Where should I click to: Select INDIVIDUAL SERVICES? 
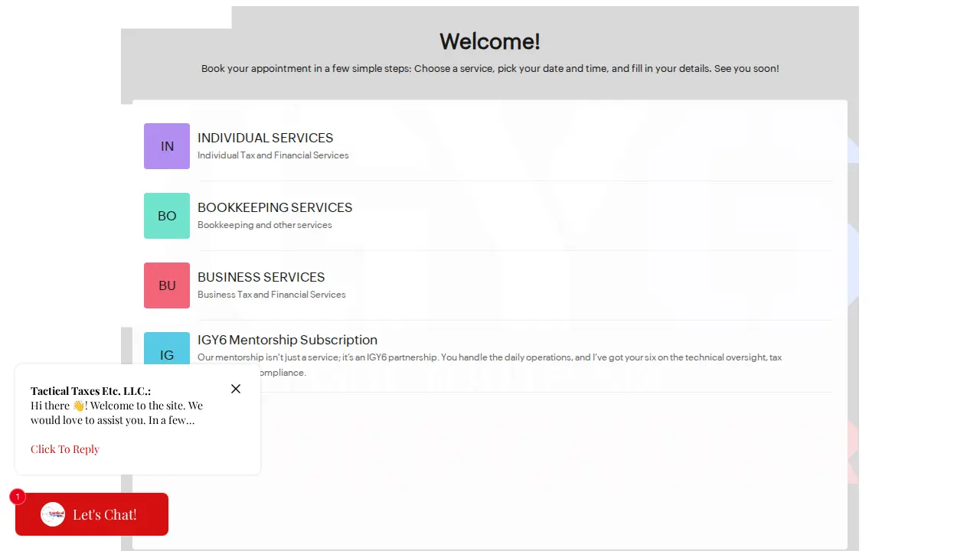pyautogui.click(x=266, y=138)
